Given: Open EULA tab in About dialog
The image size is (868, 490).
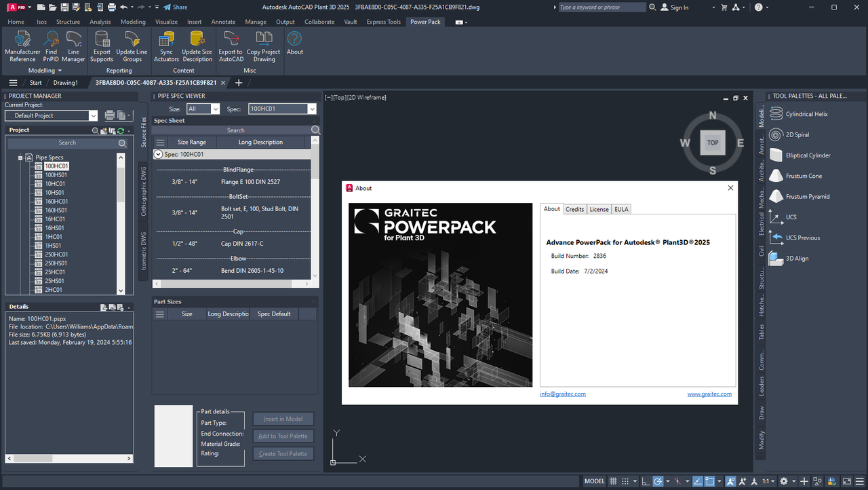Looking at the screenshot, I should pyautogui.click(x=621, y=209).
